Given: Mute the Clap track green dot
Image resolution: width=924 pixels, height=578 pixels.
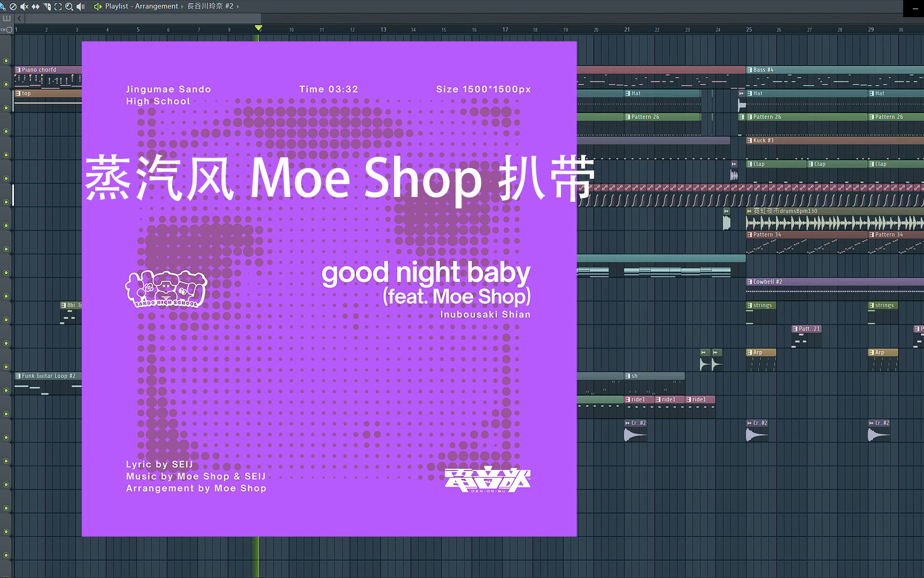Looking at the screenshot, I should tap(6, 178).
